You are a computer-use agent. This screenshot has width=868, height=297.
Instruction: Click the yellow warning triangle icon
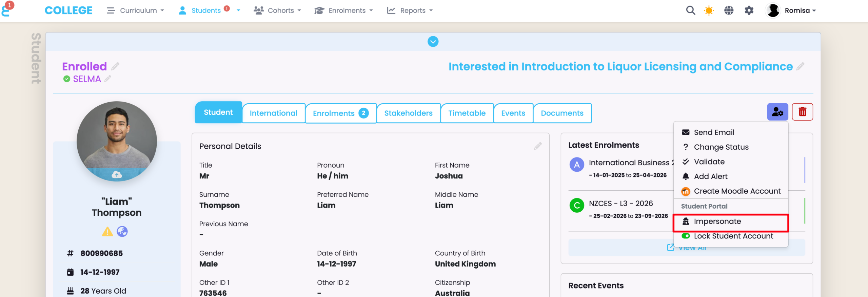[x=107, y=232]
